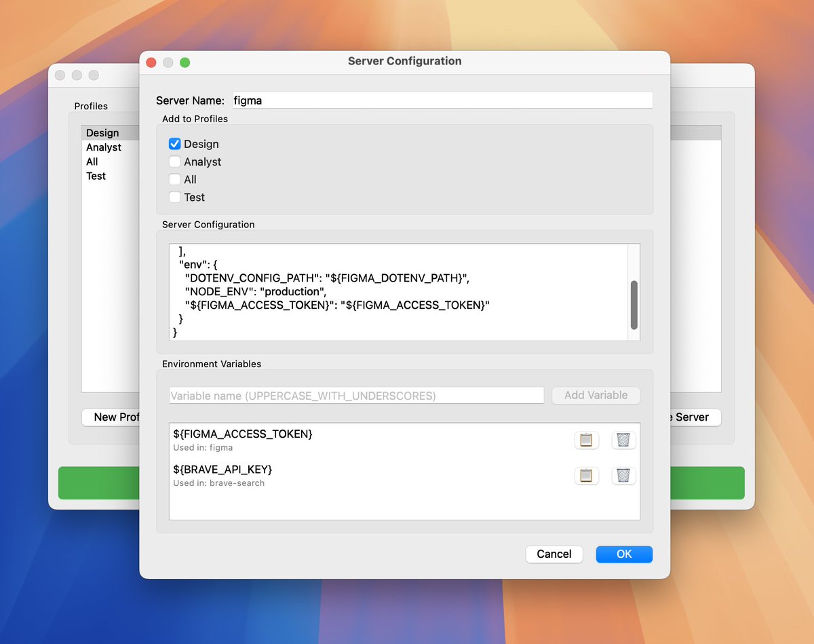Place cursor on the NODE_ENV production line

pyautogui.click(x=256, y=291)
